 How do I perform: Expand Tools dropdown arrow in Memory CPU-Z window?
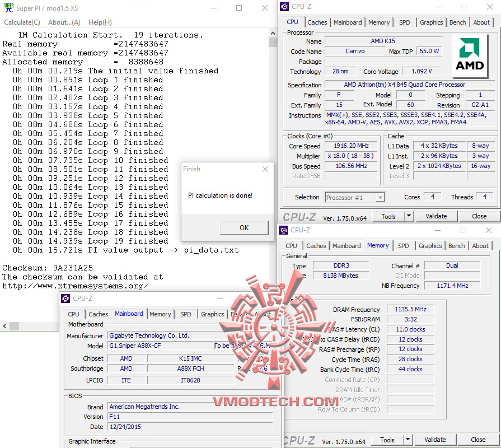coord(408,440)
